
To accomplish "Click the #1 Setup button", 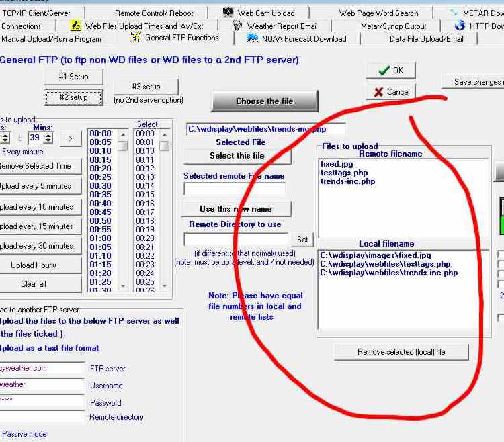I will [73, 77].
